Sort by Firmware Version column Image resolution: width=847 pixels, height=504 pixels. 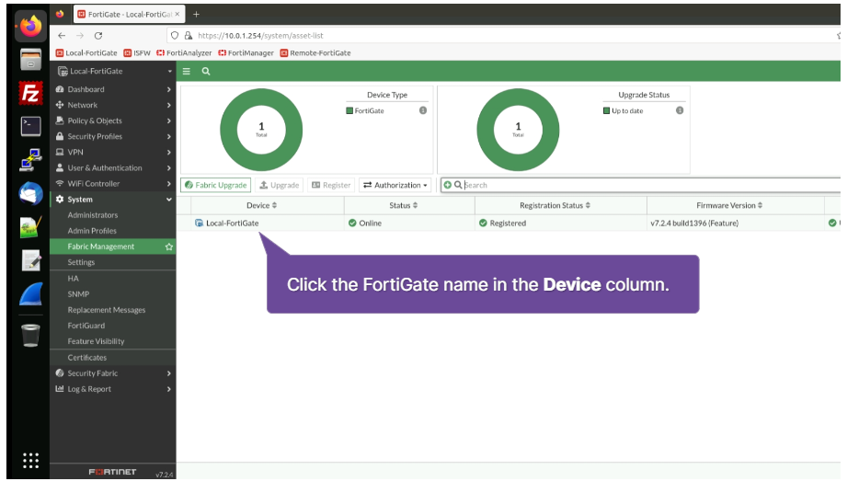point(729,206)
